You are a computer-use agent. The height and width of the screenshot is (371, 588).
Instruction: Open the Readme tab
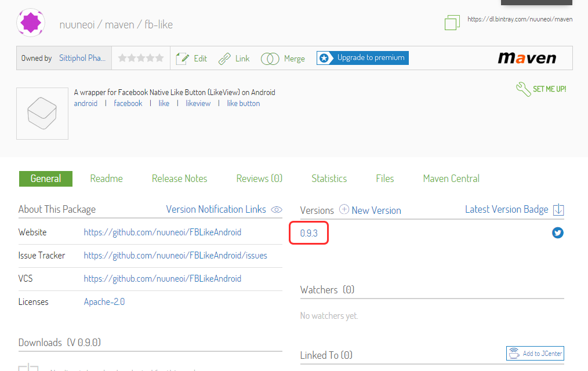coord(106,179)
